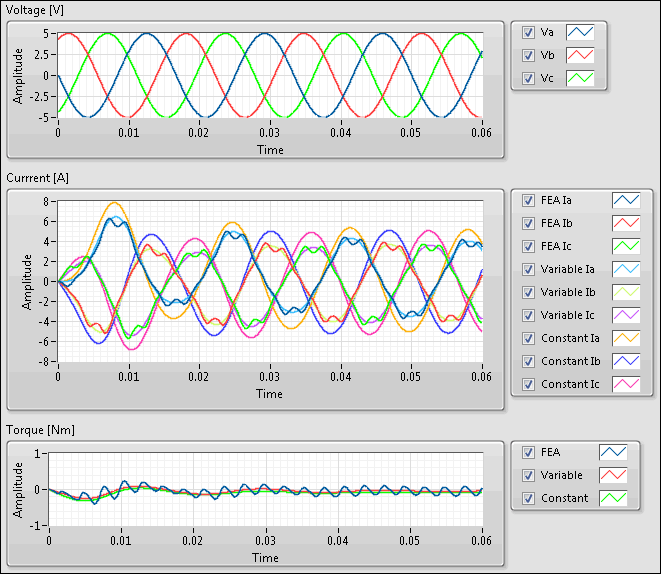
Task: Open the Vc green plot sample icon
Action: coord(580,78)
